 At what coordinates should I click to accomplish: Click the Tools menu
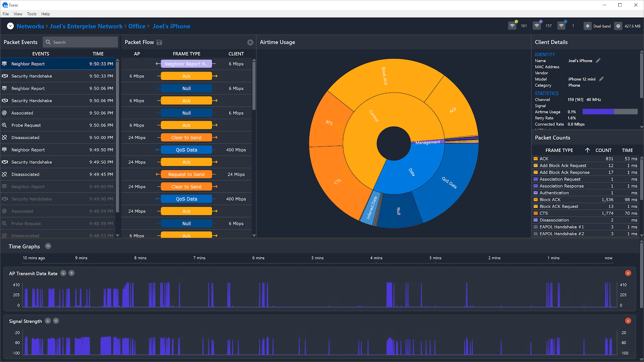point(32,14)
